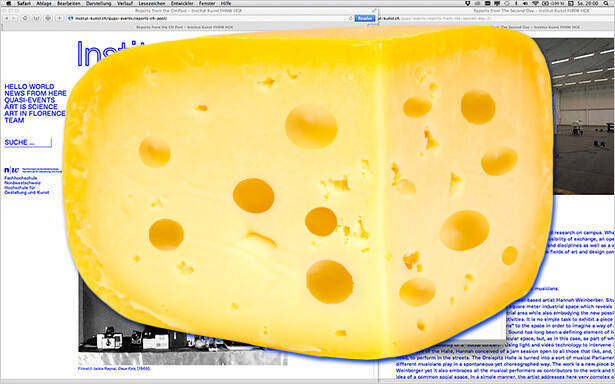
Task: Go forward with Safari's forward arrow
Action: 14,18
